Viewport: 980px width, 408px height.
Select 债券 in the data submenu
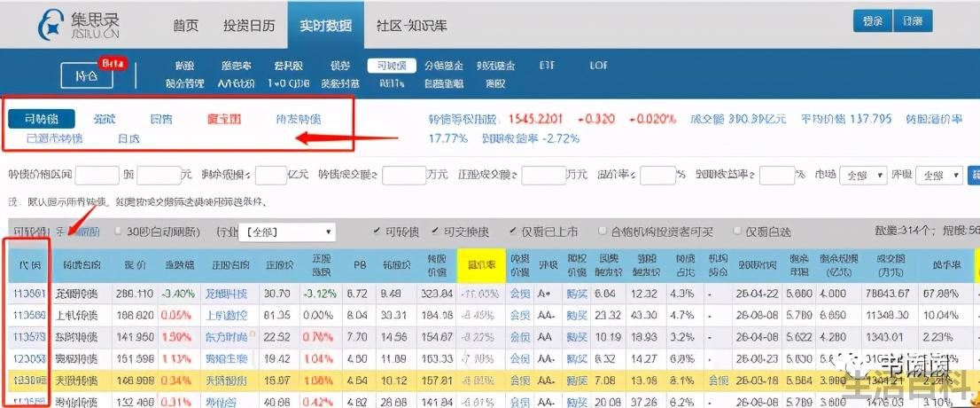tap(340, 65)
